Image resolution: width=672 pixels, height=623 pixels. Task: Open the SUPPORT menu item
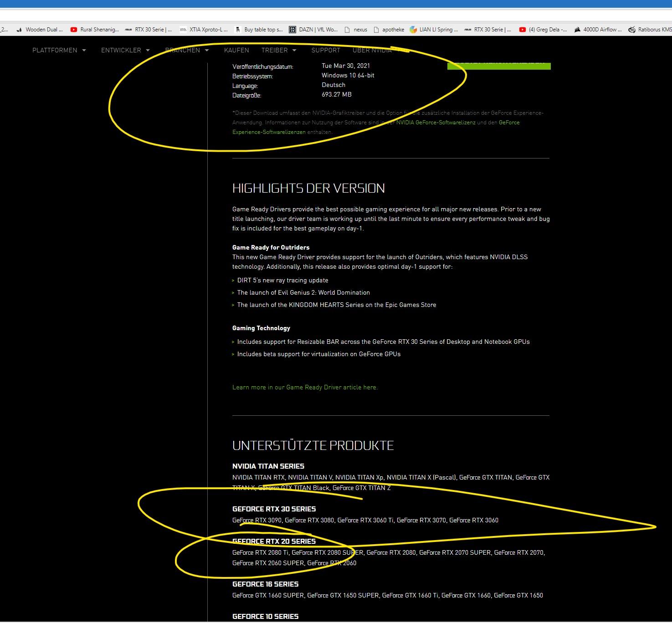point(326,50)
